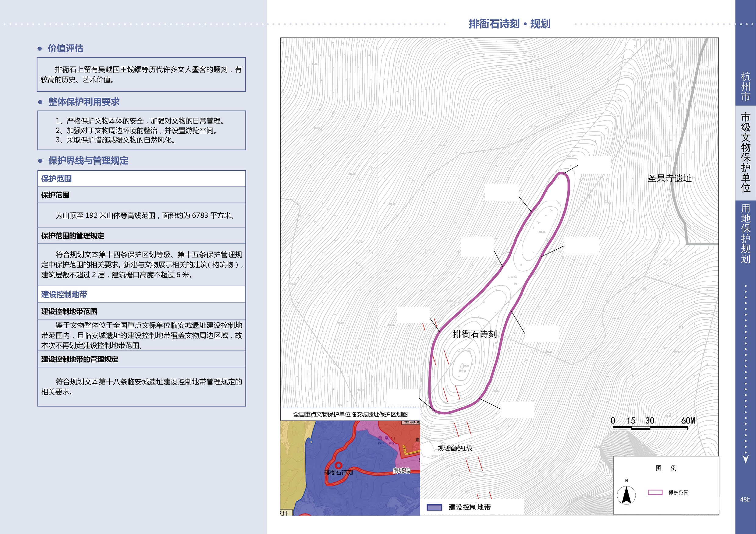Screen dimensions: 756x534
Task: Click the bullet beside 保护界线与管理规定 heading
Action: [40, 161]
